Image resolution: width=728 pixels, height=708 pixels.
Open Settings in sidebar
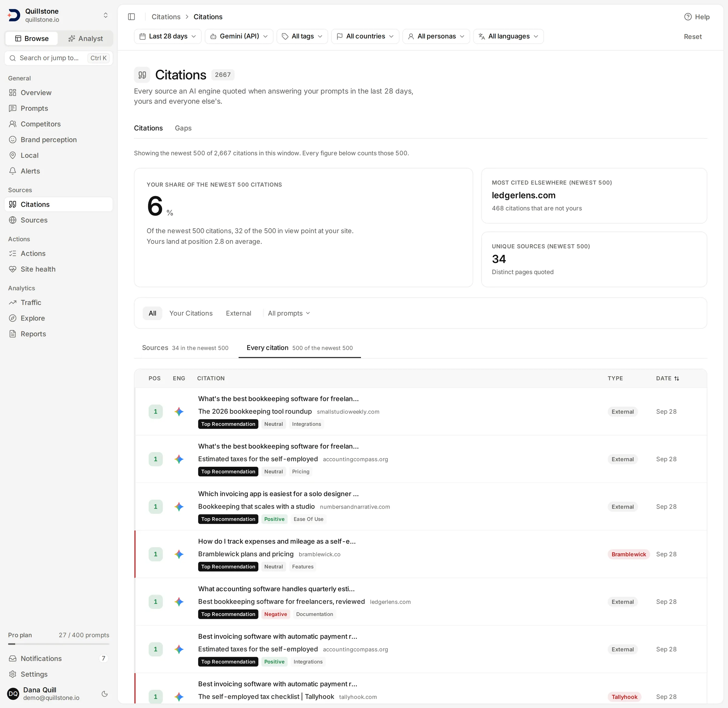pos(58,674)
